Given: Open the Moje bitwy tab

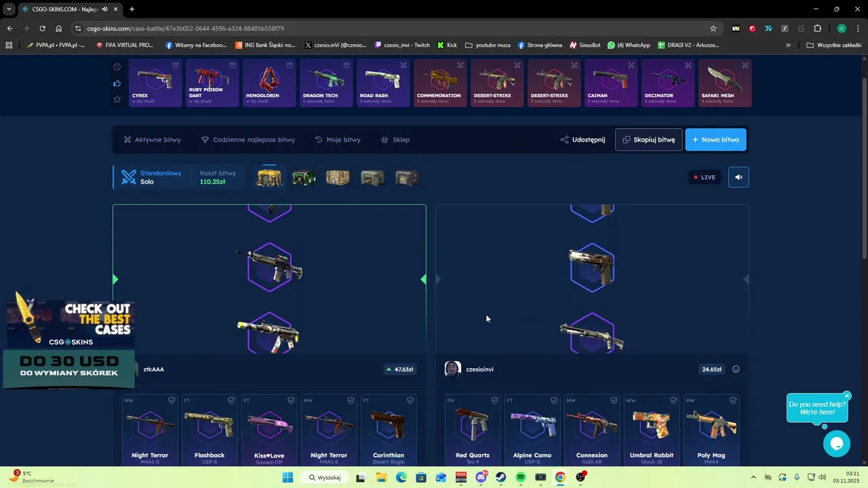Looking at the screenshot, I should tap(338, 140).
